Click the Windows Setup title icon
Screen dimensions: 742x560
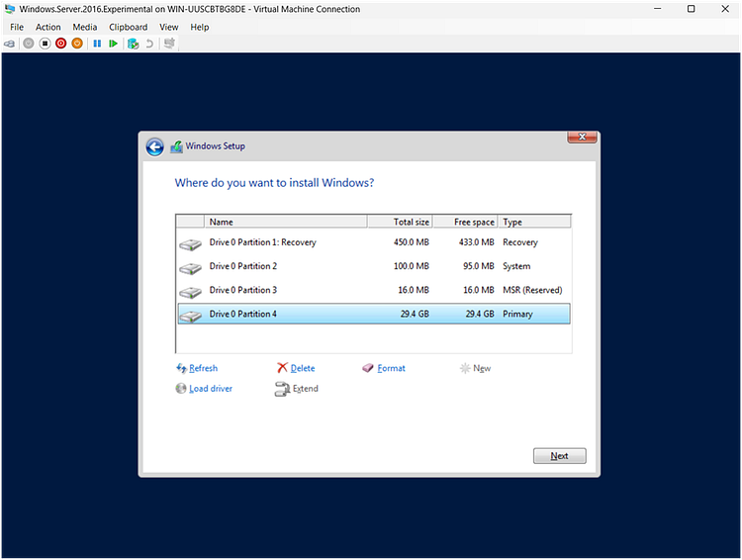tap(176, 146)
